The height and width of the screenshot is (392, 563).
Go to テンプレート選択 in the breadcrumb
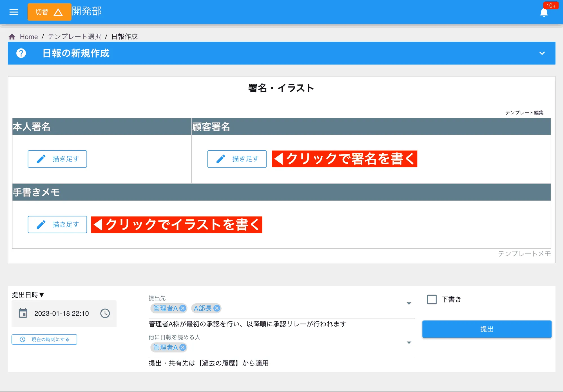(74, 36)
